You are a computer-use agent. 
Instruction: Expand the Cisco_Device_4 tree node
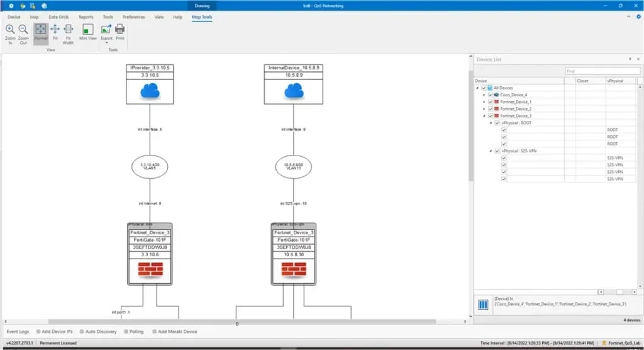[x=484, y=94]
